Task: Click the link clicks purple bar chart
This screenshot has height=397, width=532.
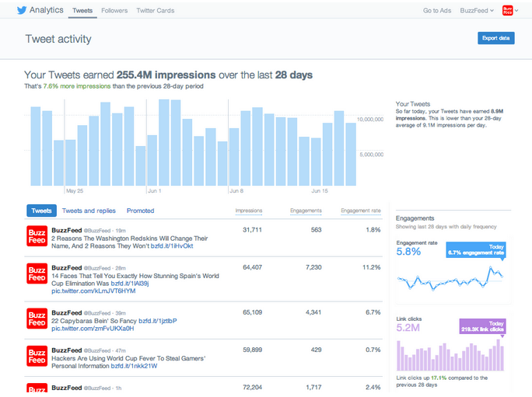Action: click(450, 355)
